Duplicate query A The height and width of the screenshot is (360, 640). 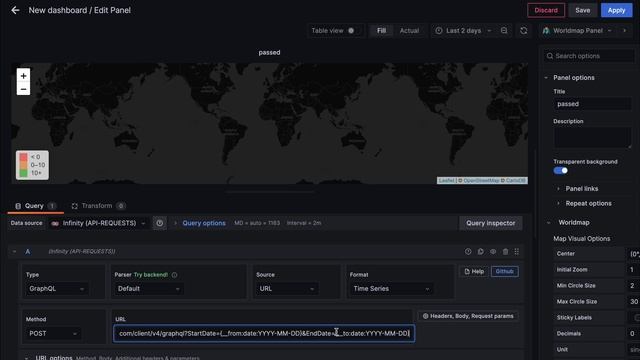(480, 251)
